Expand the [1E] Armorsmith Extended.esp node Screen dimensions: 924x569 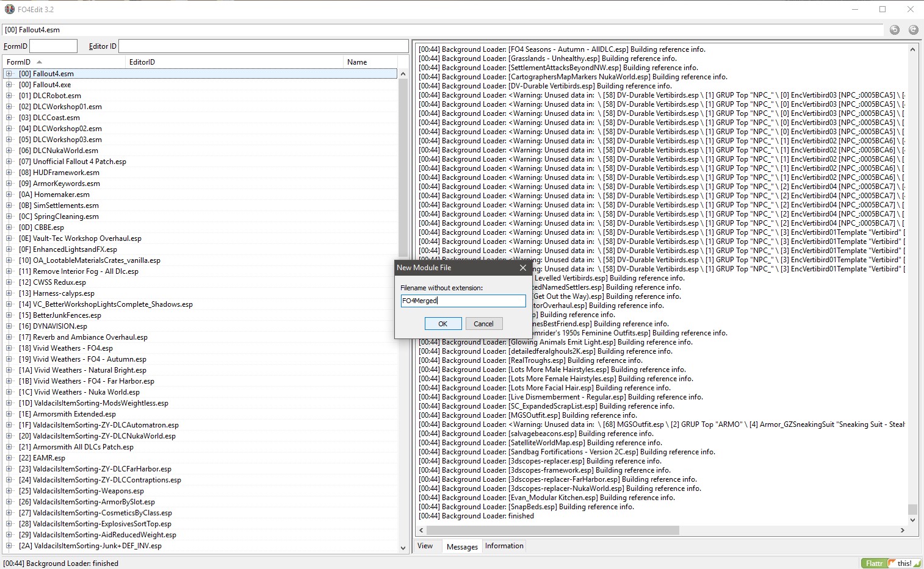[9, 414]
